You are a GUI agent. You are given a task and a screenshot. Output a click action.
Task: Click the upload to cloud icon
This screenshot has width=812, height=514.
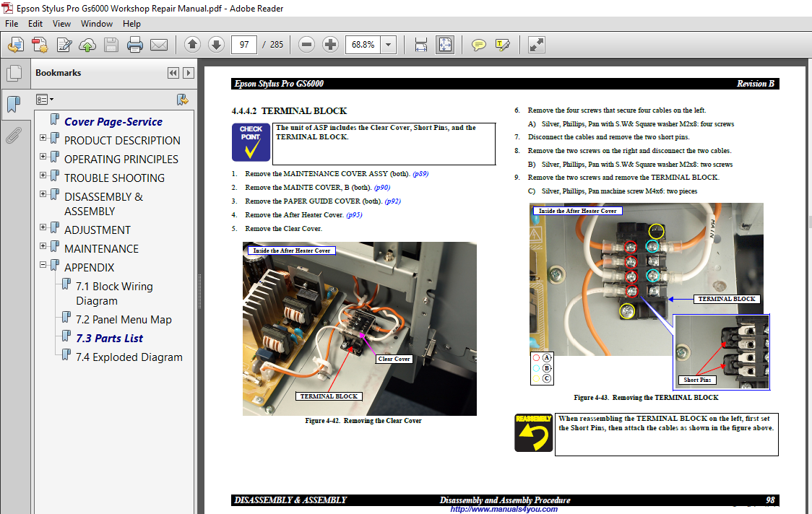87,45
